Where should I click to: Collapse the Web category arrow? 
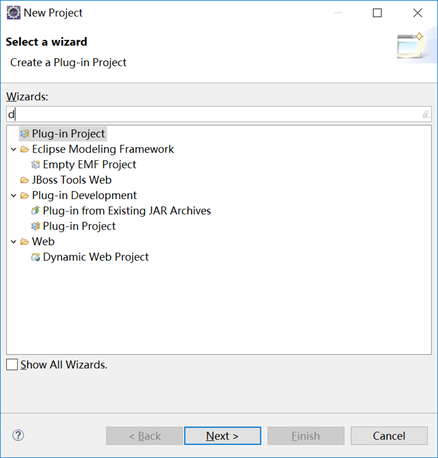coord(14,242)
